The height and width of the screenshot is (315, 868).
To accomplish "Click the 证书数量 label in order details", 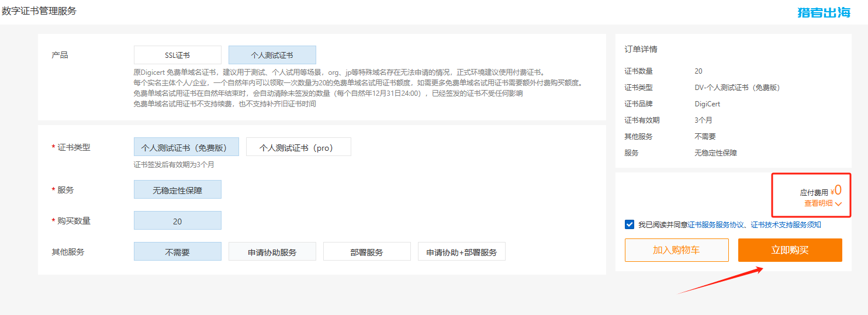I will click(x=639, y=71).
